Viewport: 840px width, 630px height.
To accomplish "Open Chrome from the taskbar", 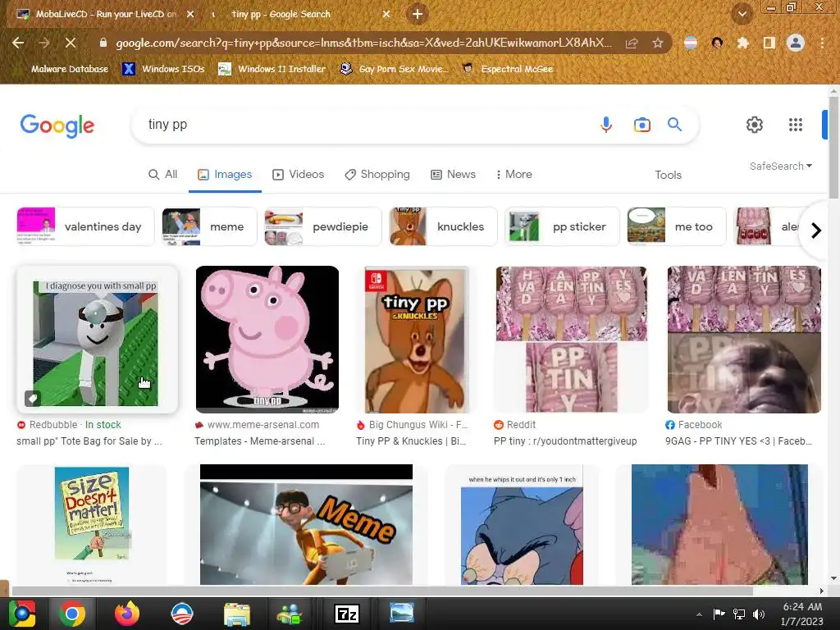I will click(72, 614).
